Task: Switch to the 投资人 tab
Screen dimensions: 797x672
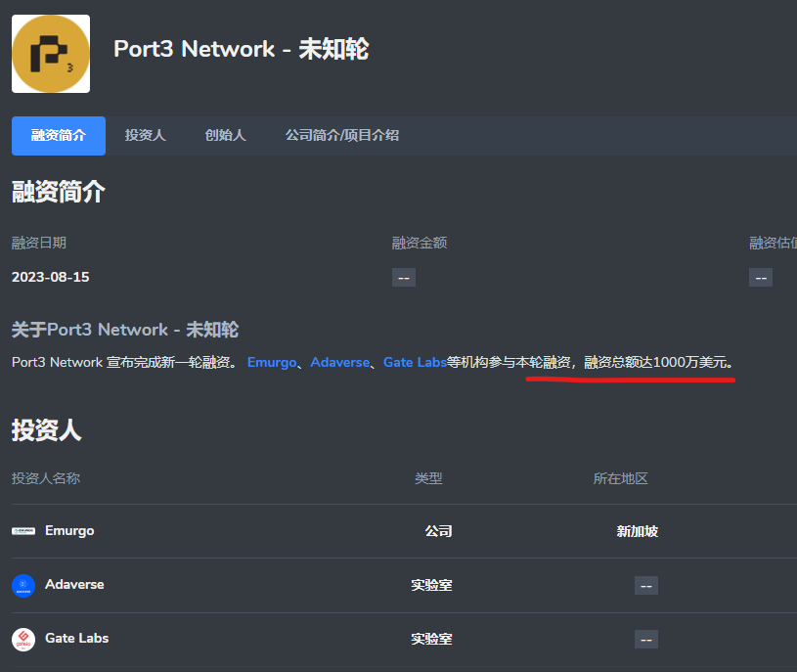Action: pos(146,136)
